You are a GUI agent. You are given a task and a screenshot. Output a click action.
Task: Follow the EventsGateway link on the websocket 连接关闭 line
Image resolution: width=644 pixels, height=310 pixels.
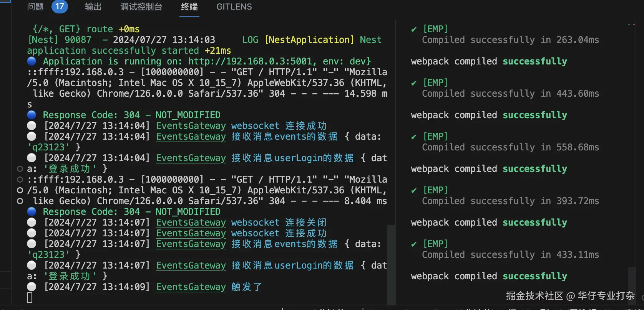coord(191,223)
